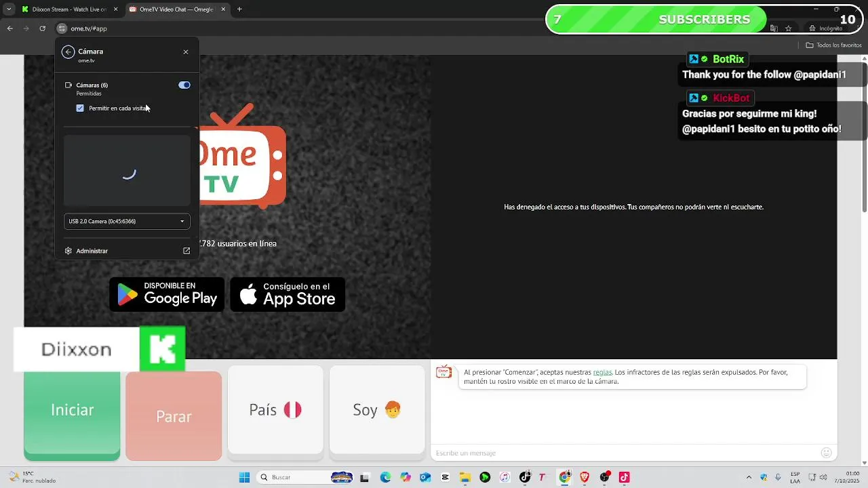
Task: Open Microsoft Edge from taskbar
Action: point(385,478)
